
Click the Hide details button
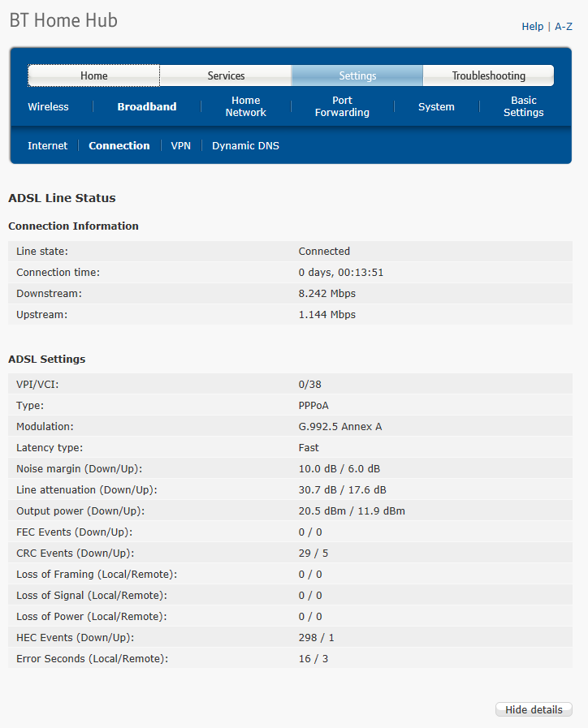[x=534, y=709]
